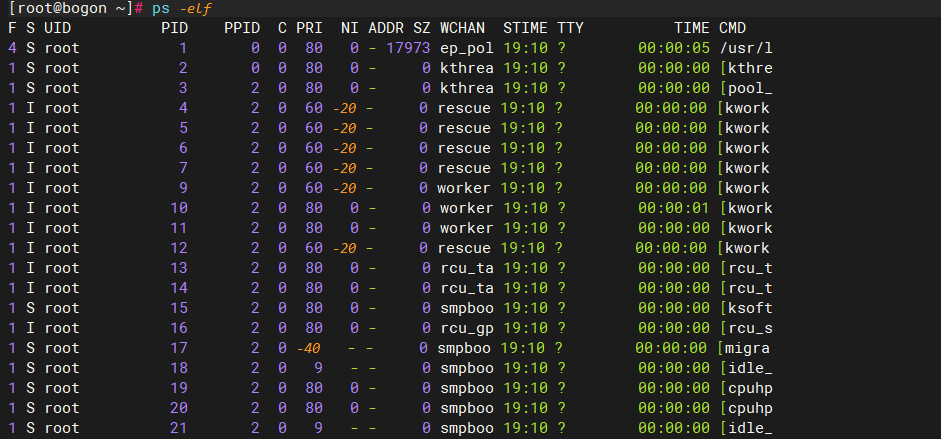Click the WCHAN "rescue" in the PID 5 row
941x439 pixels.
(x=464, y=128)
